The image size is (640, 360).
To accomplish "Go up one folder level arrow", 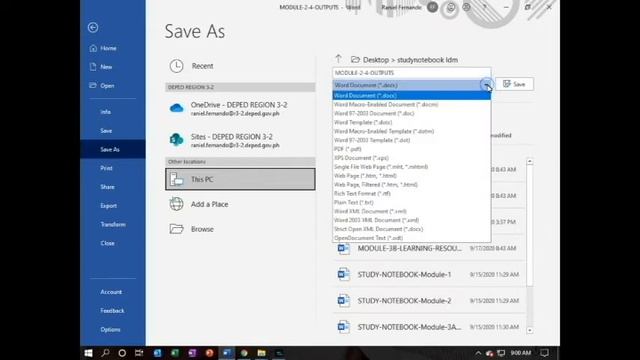I will tap(338, 59).
